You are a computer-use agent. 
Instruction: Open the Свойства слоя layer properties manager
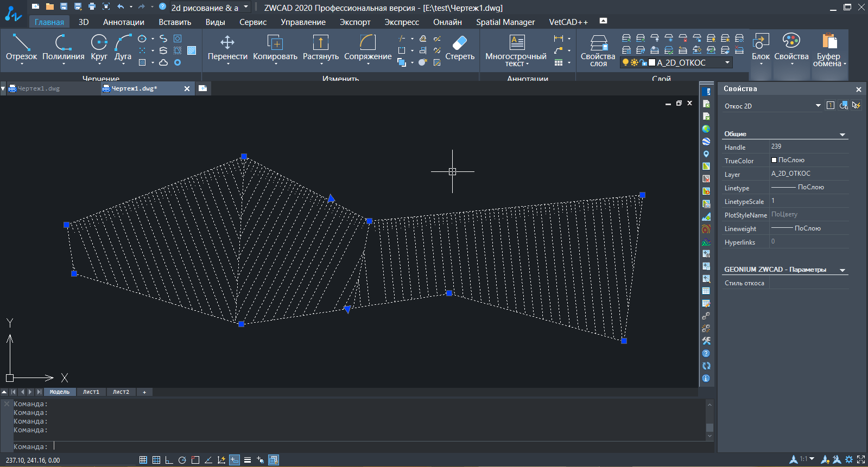(x=598, y=50)
